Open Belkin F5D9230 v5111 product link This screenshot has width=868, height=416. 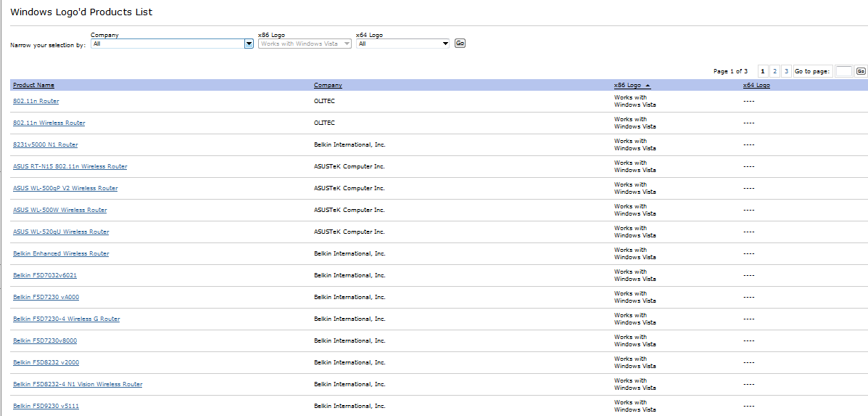click(46, 406)
